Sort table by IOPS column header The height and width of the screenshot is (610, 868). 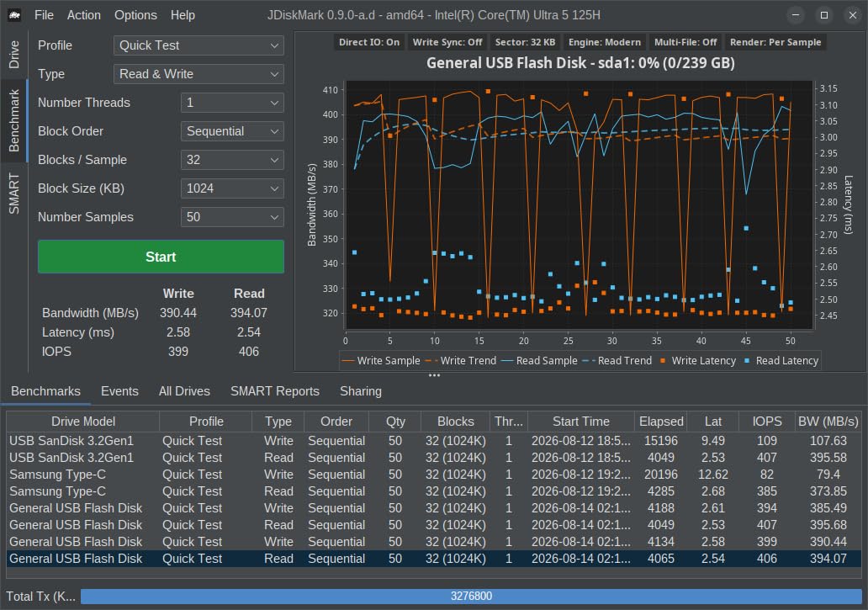[767, 422]
